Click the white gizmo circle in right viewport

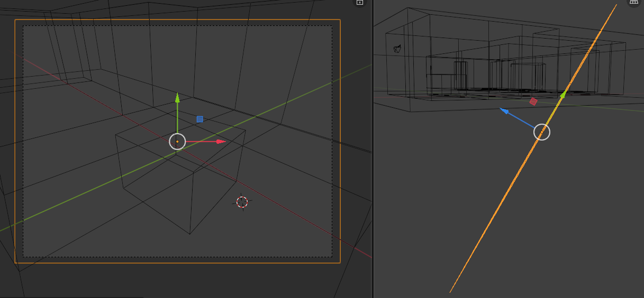pos(541,132)
